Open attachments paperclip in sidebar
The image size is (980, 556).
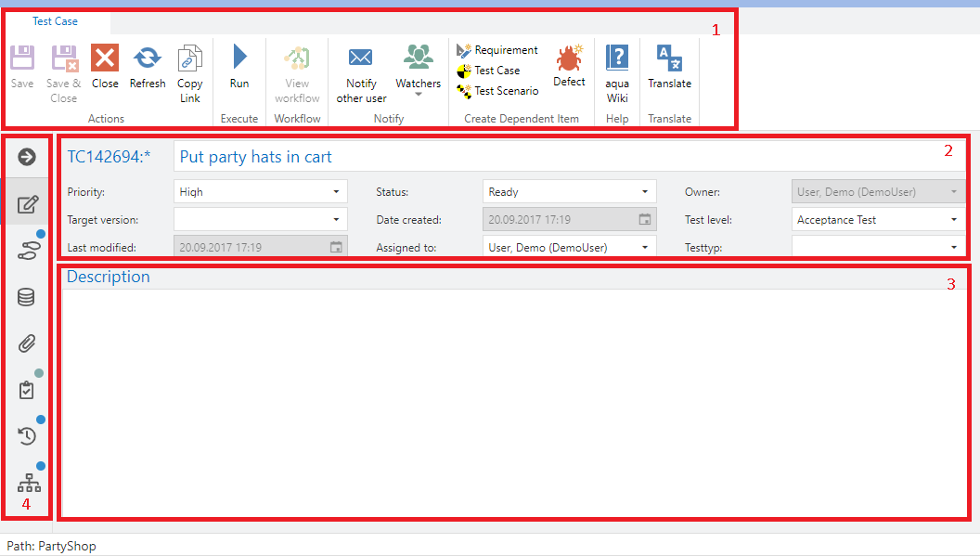point(27,343)
